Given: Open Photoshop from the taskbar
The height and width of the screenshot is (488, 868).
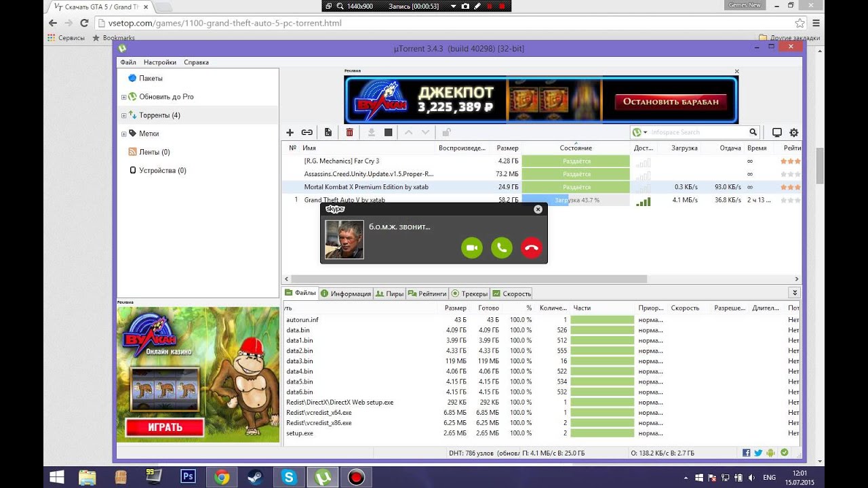Looking at the screenshot, I should click(x=188, y=477).
